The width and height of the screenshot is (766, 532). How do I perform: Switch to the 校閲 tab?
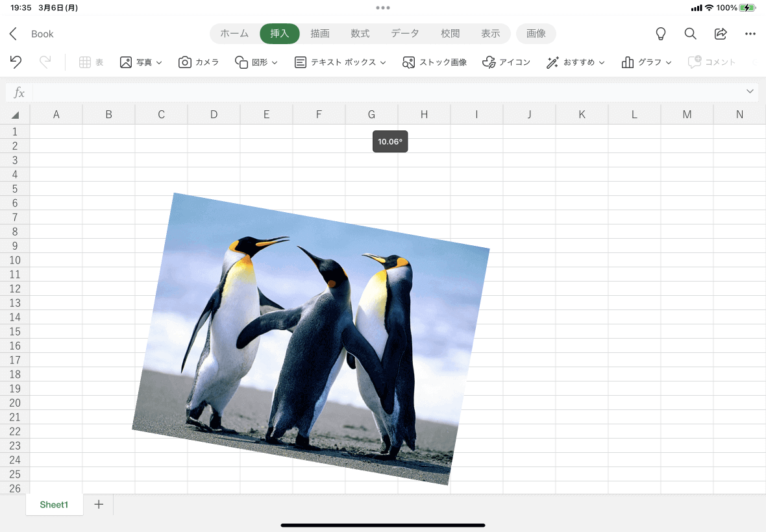click(451, 34)
